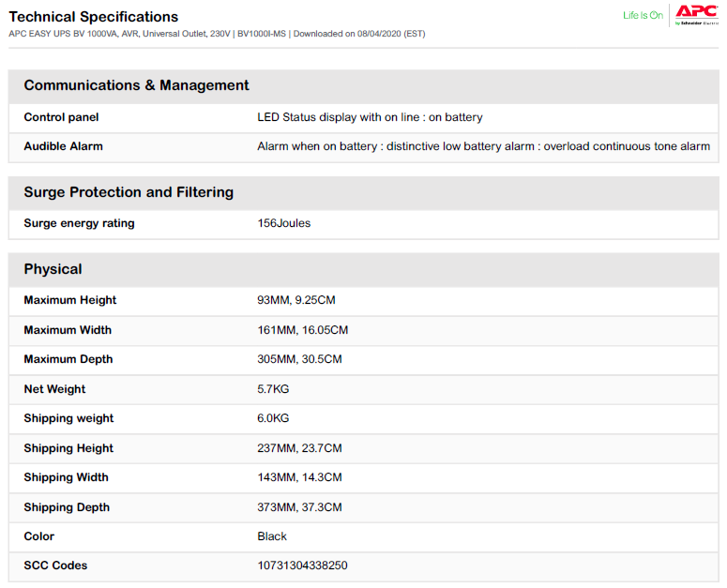The image size is (727, 588).
Task: Click the Life Is On tagline
Action: pos(643,15)
